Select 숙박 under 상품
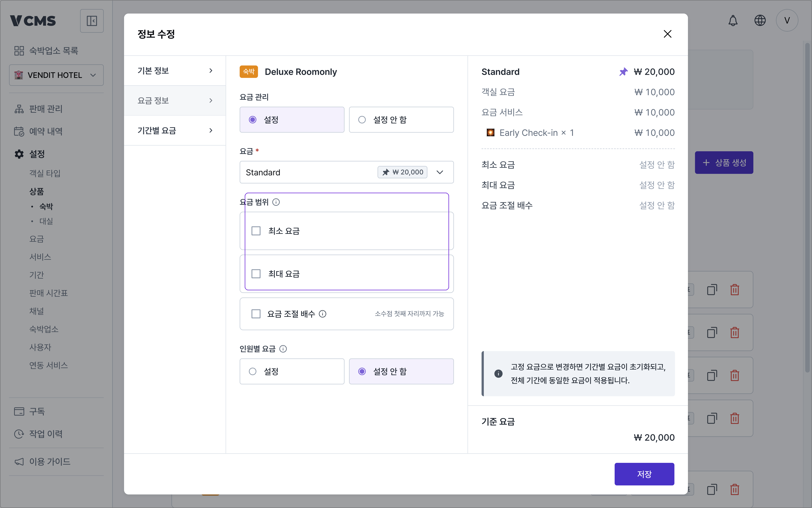 click(x=46, y=206)
